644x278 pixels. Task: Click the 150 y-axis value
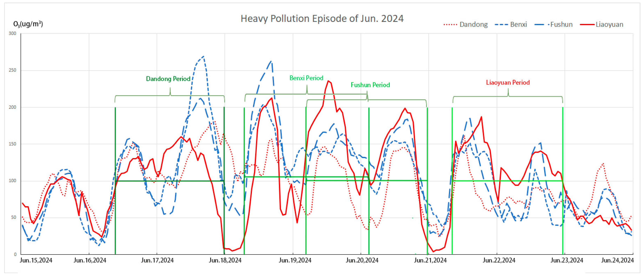point(12,144)
